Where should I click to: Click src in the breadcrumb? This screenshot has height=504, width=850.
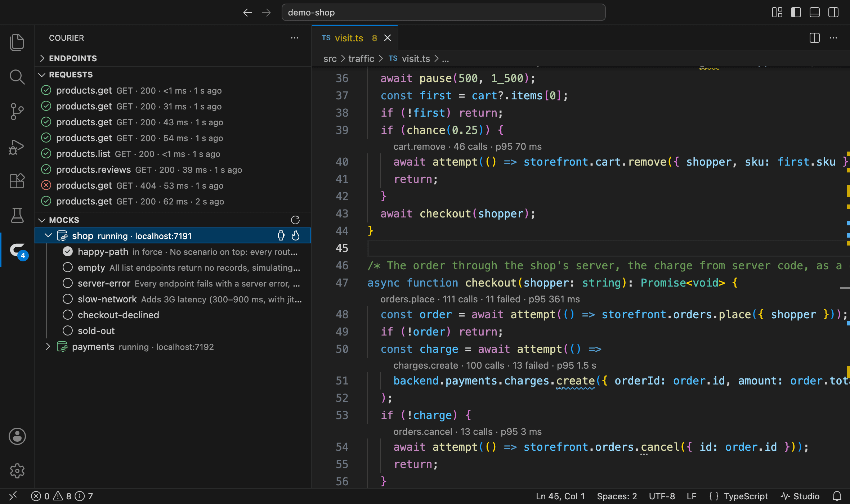click(330, 59)
